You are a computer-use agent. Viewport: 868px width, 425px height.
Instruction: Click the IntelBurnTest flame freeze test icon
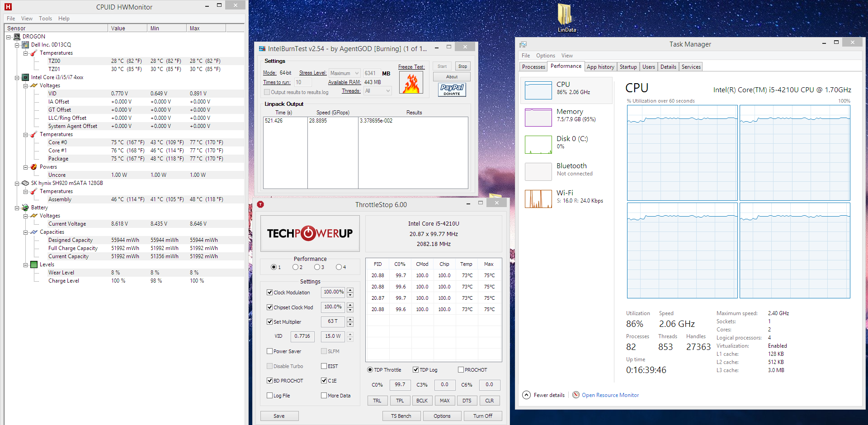pyautogui.click(x=411, y=83)
